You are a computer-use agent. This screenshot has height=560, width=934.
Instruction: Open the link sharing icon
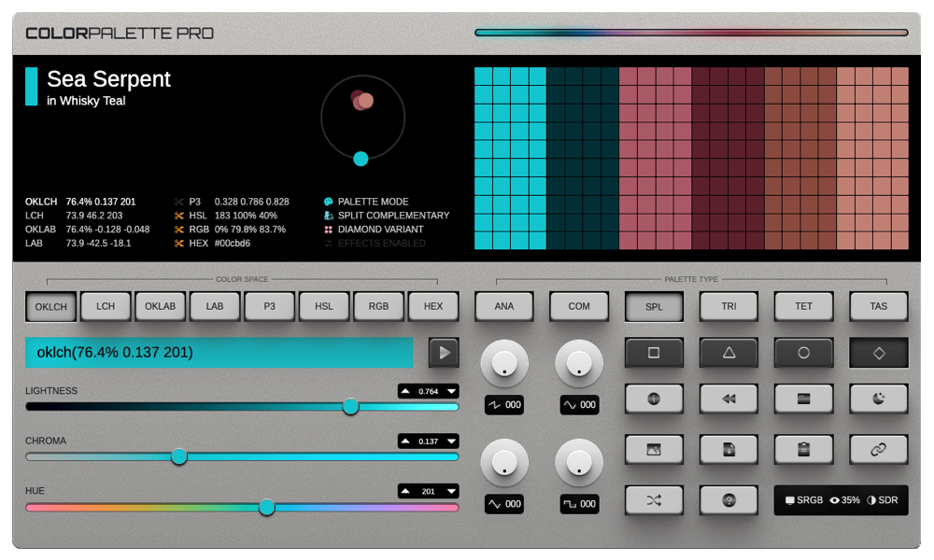[x=878, y=449]
